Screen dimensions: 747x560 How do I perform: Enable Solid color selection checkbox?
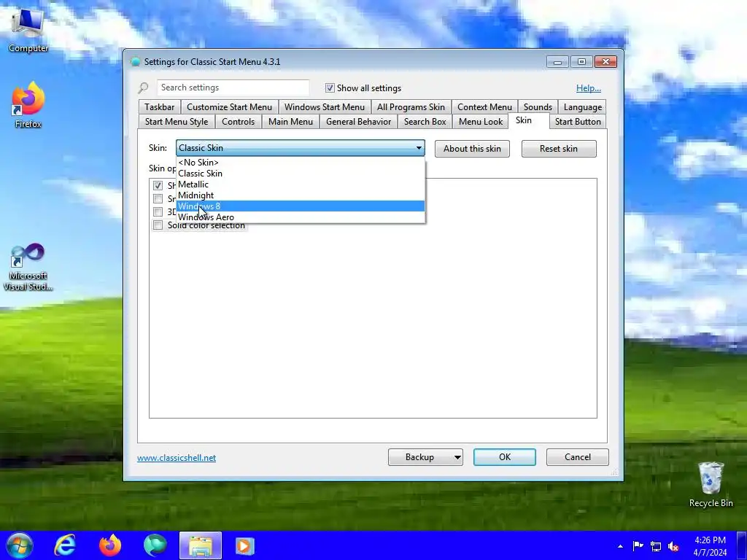click(158, 225)
